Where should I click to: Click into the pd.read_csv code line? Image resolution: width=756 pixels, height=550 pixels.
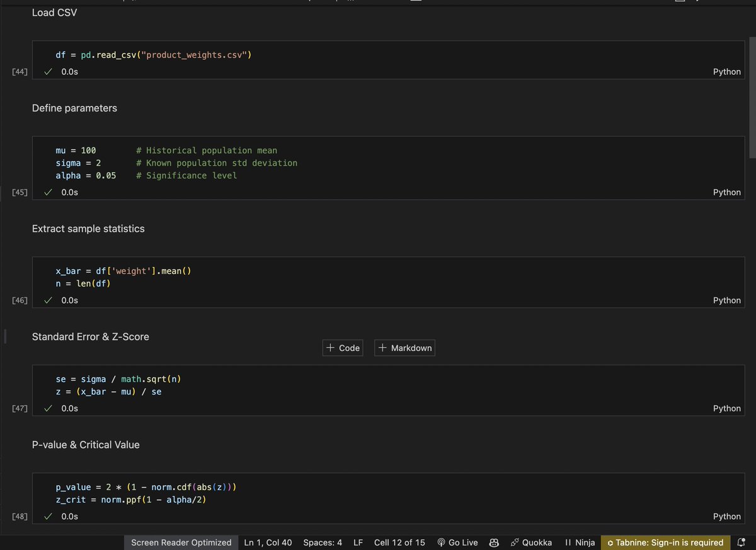coord(154,55)
